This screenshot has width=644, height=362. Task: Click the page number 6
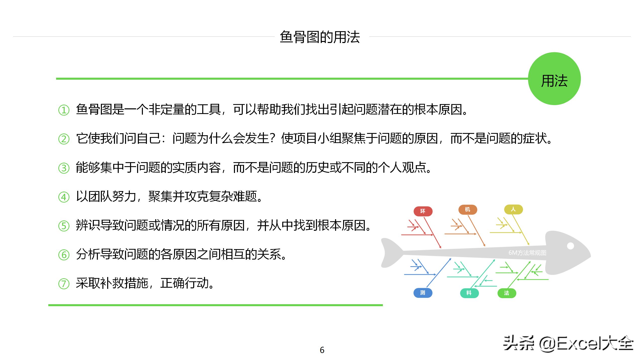coord(322,350)
